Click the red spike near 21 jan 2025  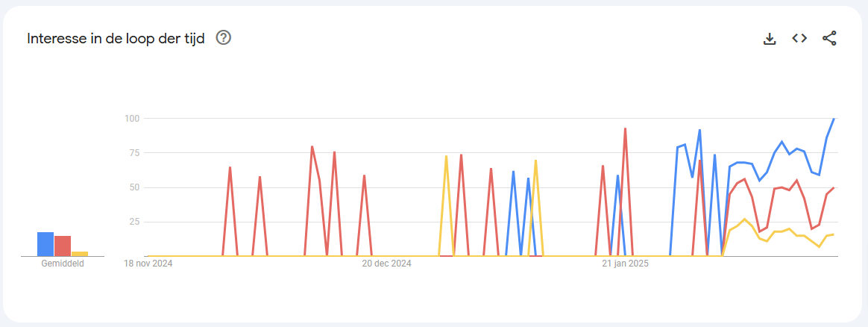[x=625, y=128]
